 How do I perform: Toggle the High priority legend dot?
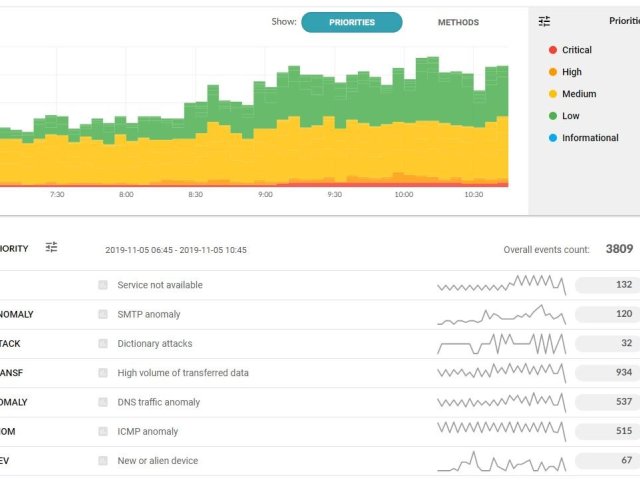553,72
